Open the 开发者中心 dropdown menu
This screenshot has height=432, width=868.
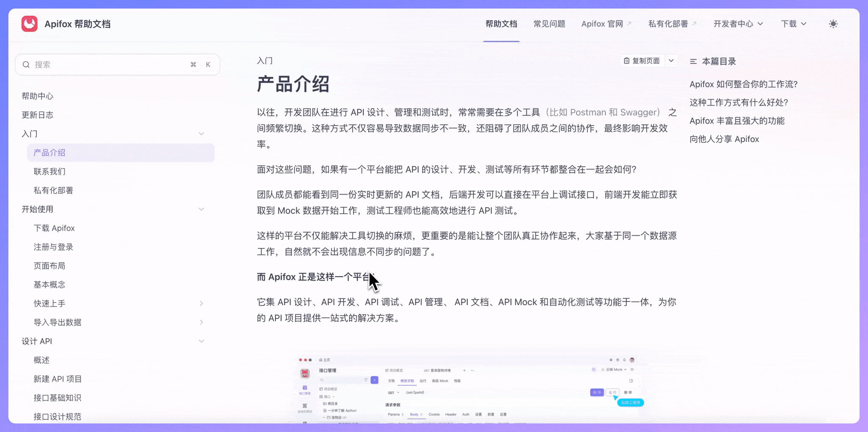coord(738,24)
